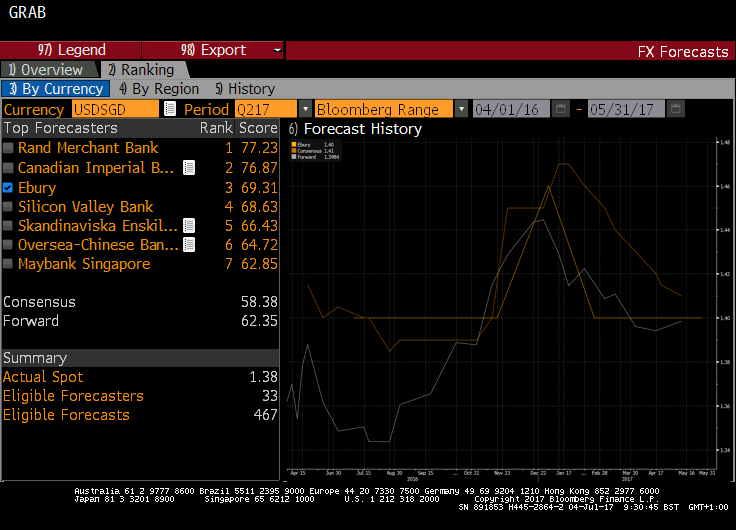Click the end date 05/31/17 field
Image resolution: width=736 pixels, height=530 pixels.
[x=626, y=109]
